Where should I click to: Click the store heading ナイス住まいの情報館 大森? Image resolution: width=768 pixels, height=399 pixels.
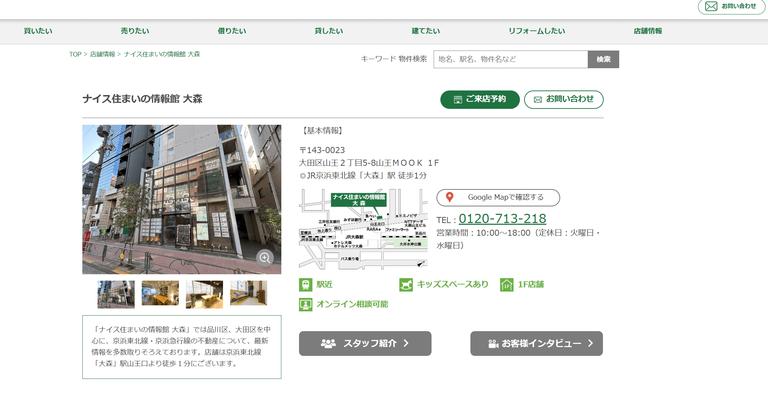[143, 99]
